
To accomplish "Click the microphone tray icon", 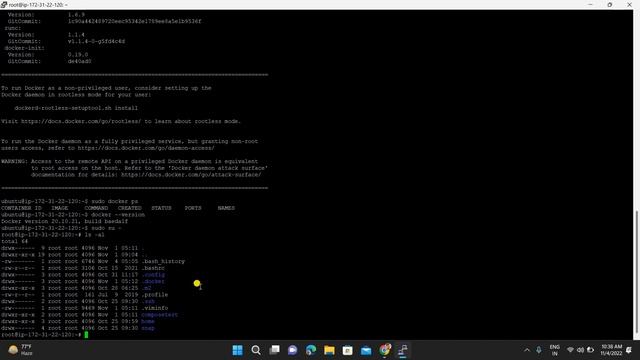I will point(539,350).
